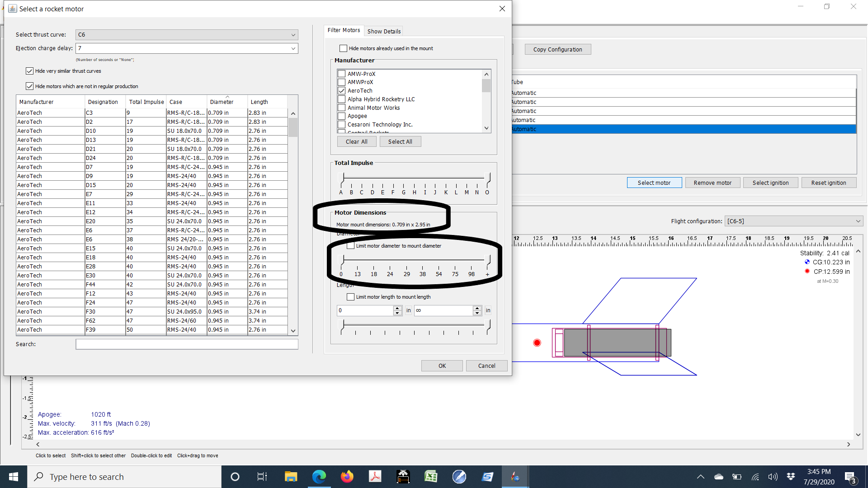Viewport: 868px width, 488px height.
Task: Check the Apogee manufacturer checkbox
Action: (x=342, y=116)
